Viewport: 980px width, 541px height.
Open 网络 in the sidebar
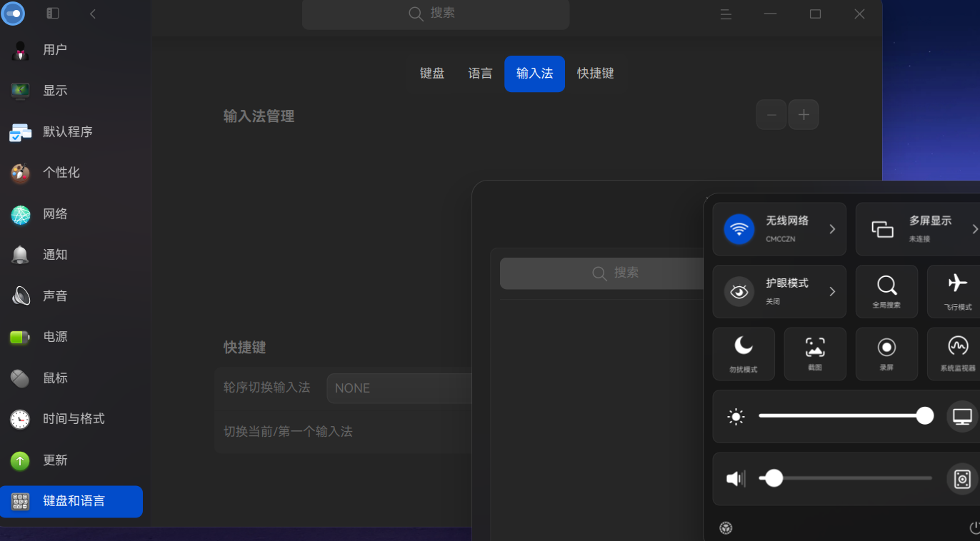coord(71,214)
